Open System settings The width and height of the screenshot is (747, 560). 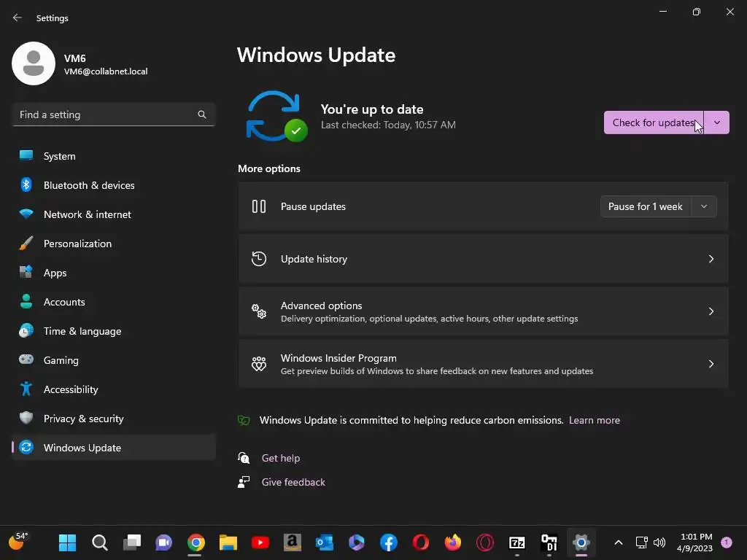tap(113, 156)
